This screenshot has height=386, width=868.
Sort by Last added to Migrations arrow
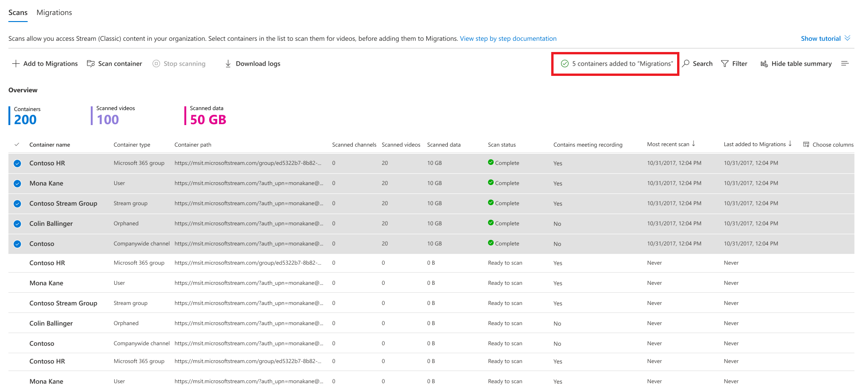[x=790, y=144]
